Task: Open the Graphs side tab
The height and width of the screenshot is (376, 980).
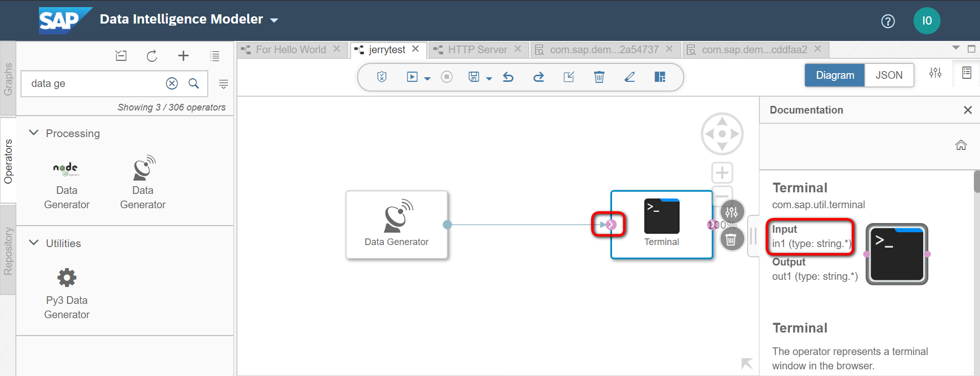Action: point(8,79)
